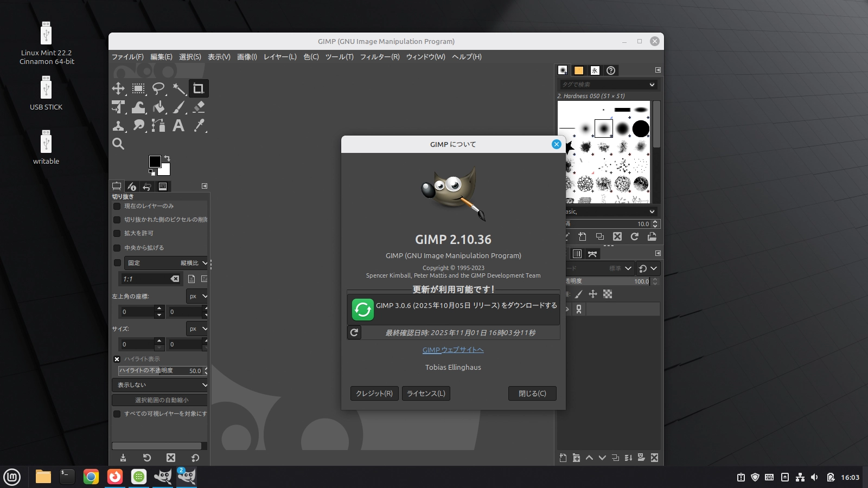The image size is (868, 488).
Task: Switch to the Paths tab in layers dock
Action: pos(592,254)
